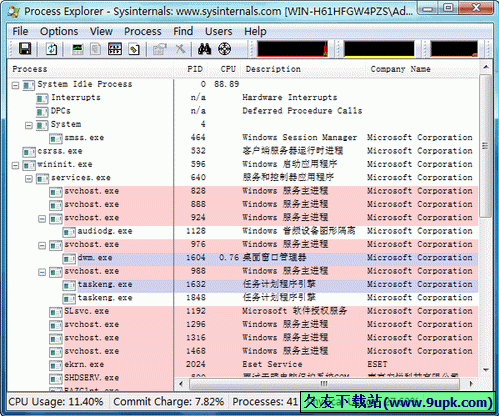Click the SHDSERV.exe process icon
The image size is (499, 416).
56,378
